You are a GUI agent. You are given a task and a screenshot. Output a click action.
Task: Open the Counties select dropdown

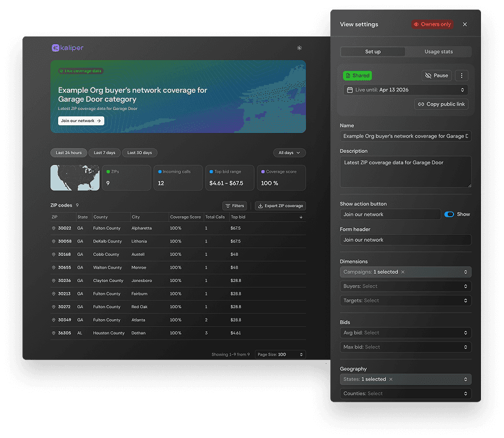[x=406, y=394]
